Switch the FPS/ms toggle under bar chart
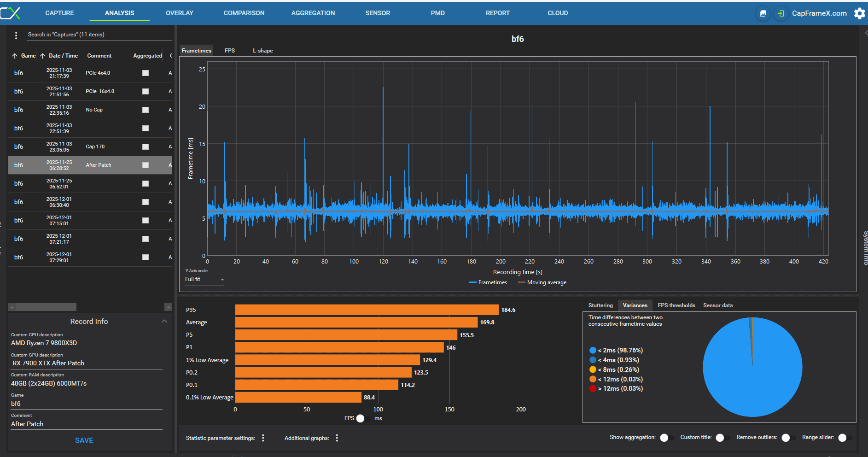Image resolution: width=868 pixels, height=457 pixels. [x=363, y=418]
